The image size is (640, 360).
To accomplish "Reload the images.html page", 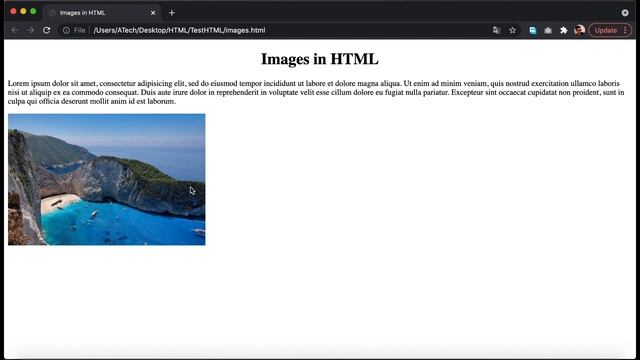I will pos(47,30).
